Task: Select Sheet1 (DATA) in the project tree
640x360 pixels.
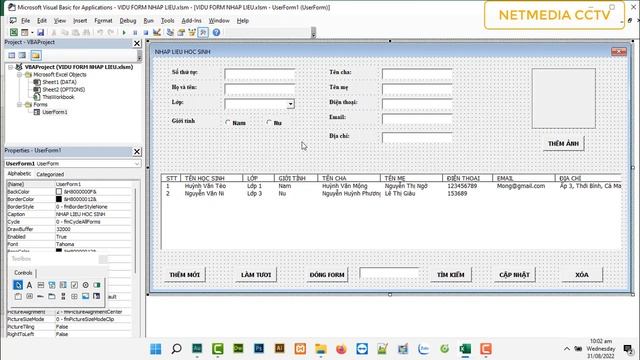Action: click(59, 82)
